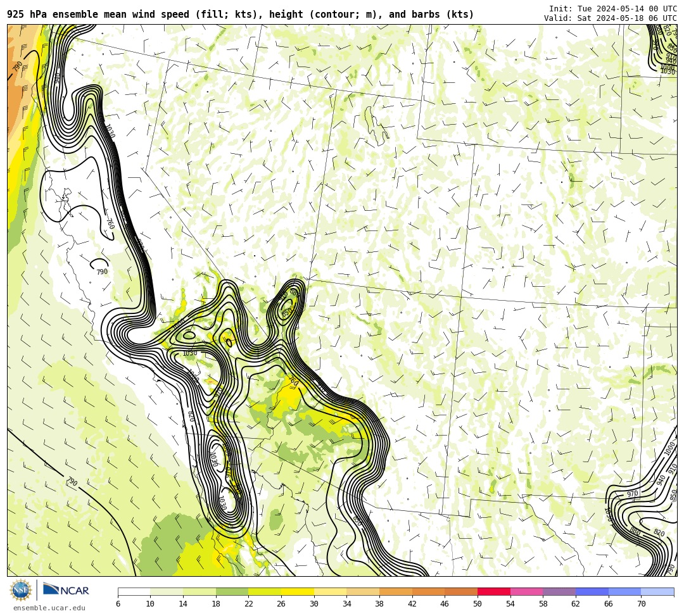Click the colorbar tick label '58'
Screen dimensions: 684x616
click(543, 604)
